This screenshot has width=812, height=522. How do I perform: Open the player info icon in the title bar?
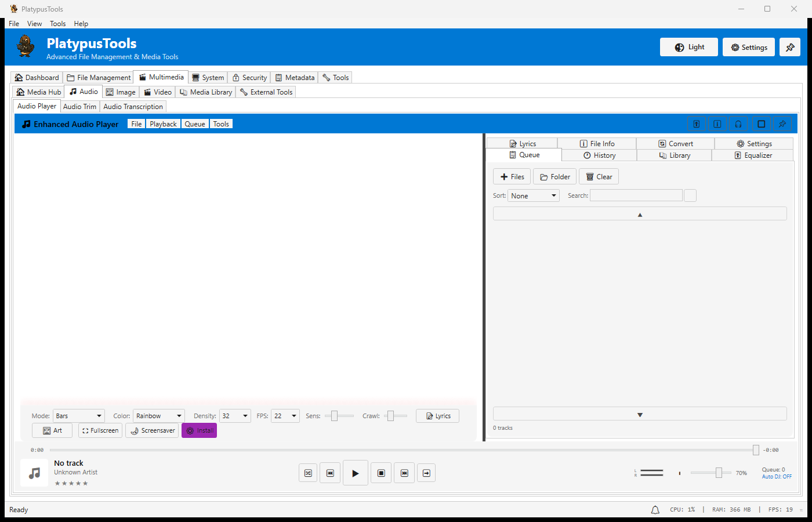pos(717,123)
